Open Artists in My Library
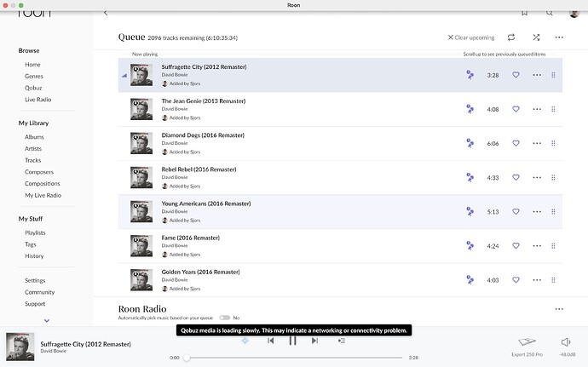588x367 pixels. pos(33,148)
